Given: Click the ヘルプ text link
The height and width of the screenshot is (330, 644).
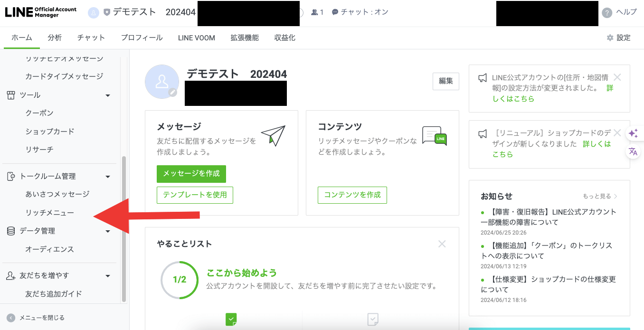Looking at the screenshot, I should [626, 12].
